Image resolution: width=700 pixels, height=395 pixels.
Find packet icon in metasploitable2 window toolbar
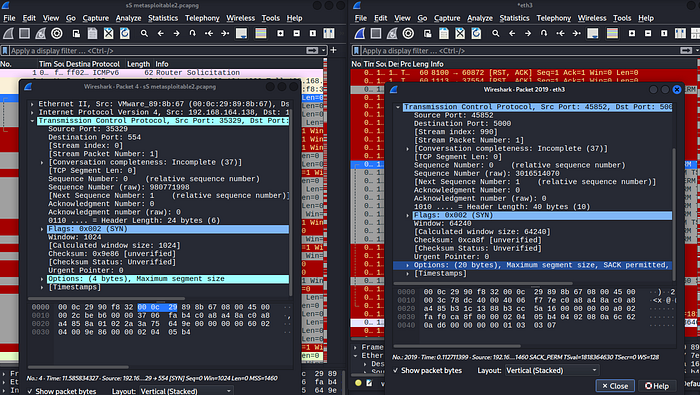pos(144,33)
